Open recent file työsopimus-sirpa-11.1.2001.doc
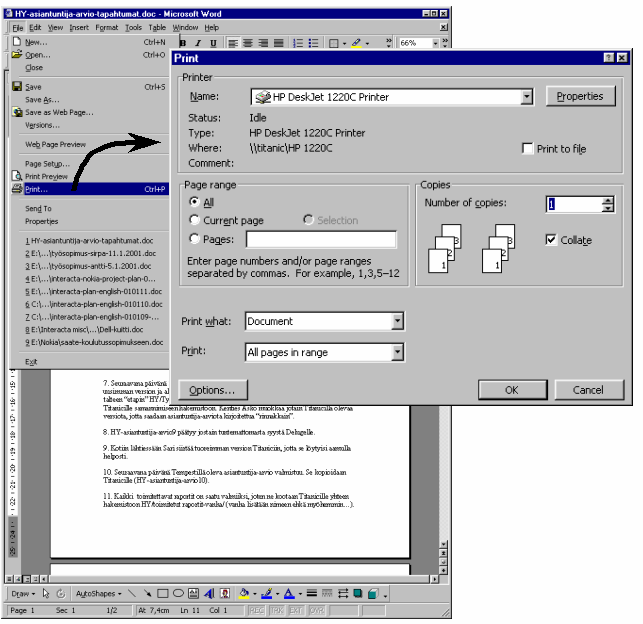The width and height of the screenshot is (643, 624). [91, 253]
